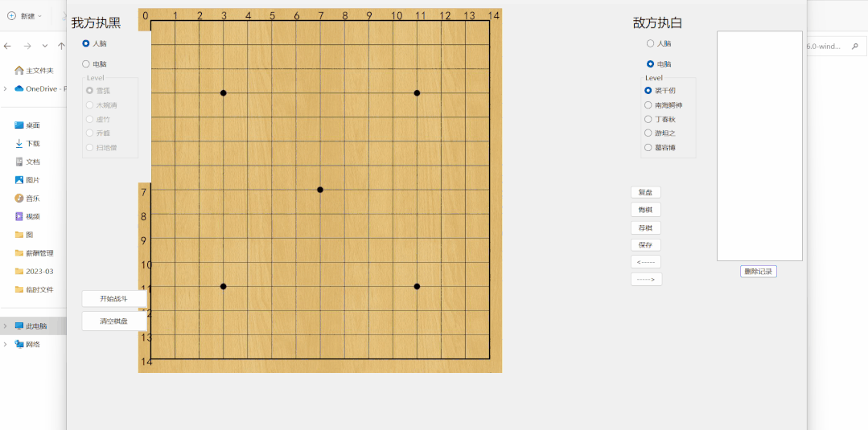Click the File Explorer forward arrow
This screenshot has width=868, height=430.
tap(27, 46)
